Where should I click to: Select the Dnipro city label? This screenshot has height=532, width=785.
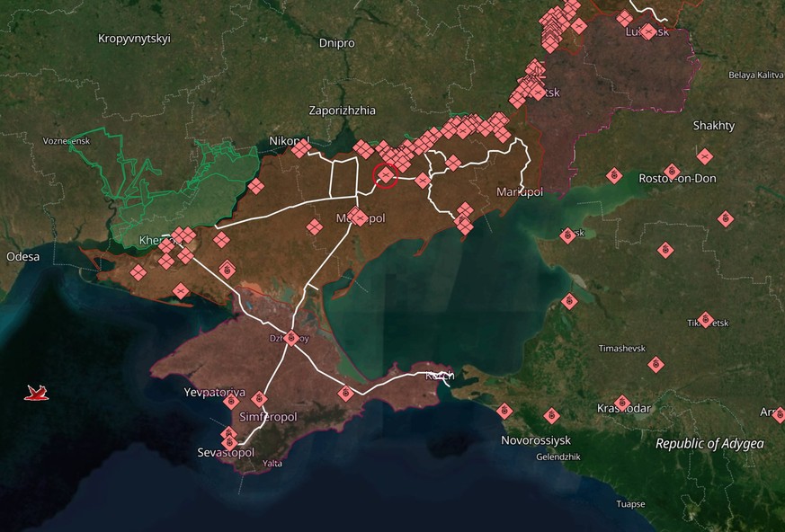pyautogui.click(x=337, y=43)
